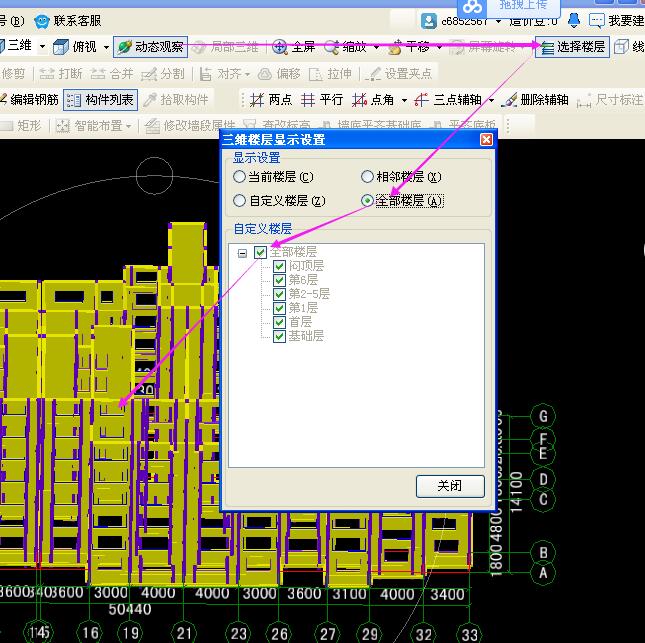This screenshot has width=645, height=643.
Task: Select the 全部楼层 (A) radio button
Action: (367, 201)
